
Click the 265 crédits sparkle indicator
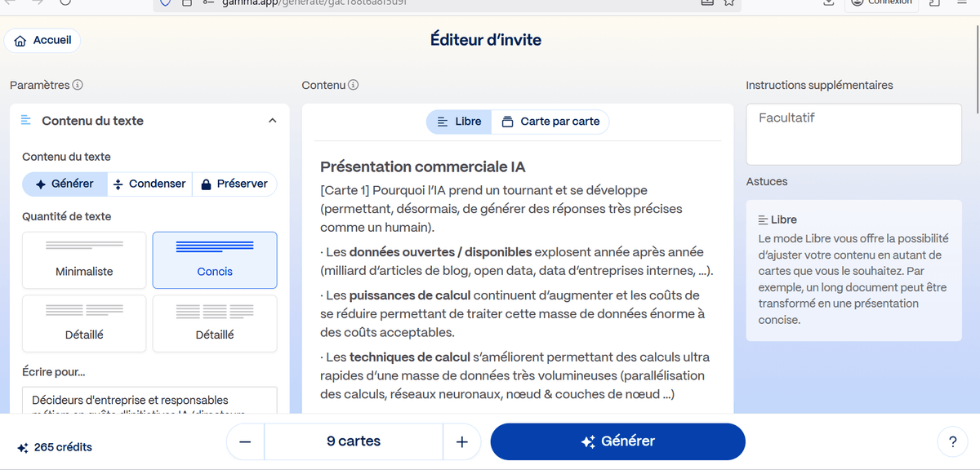click(x=55, y=447)
